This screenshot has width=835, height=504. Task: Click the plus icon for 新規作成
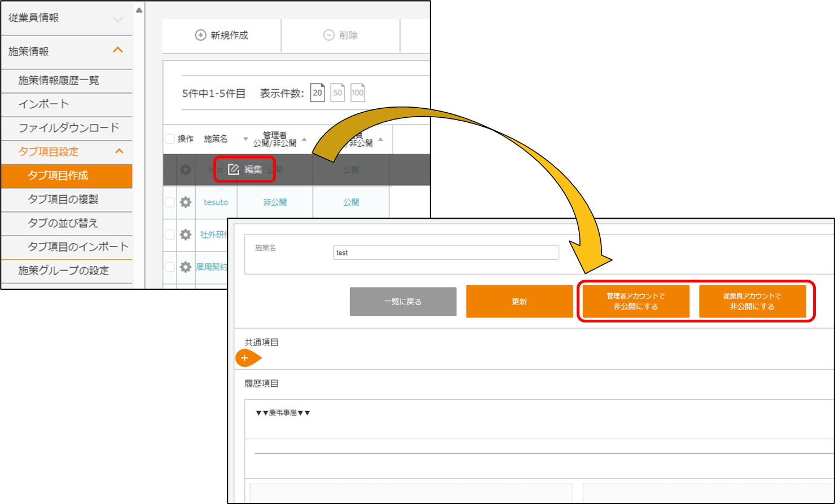[200, 35]
